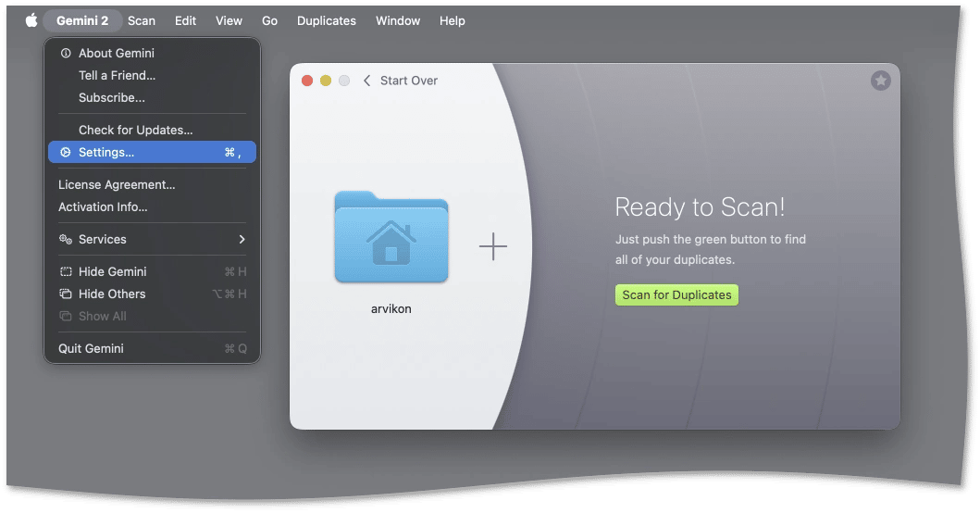Select Tell a Friend menu entry

(117, 76)
